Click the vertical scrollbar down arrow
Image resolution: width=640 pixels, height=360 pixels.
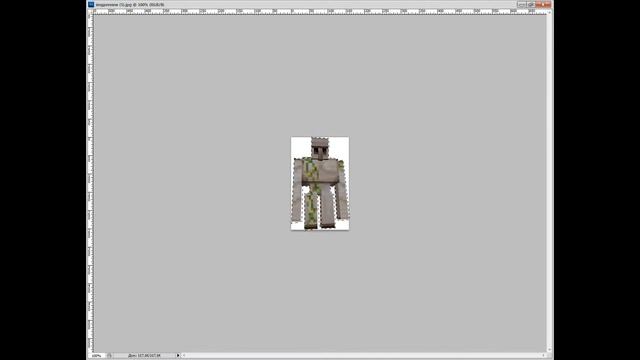tap(549, 350)
